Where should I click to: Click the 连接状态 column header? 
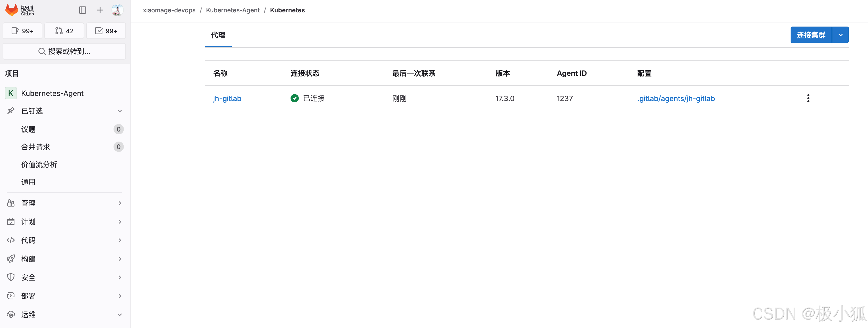click(x=305, y=73)
